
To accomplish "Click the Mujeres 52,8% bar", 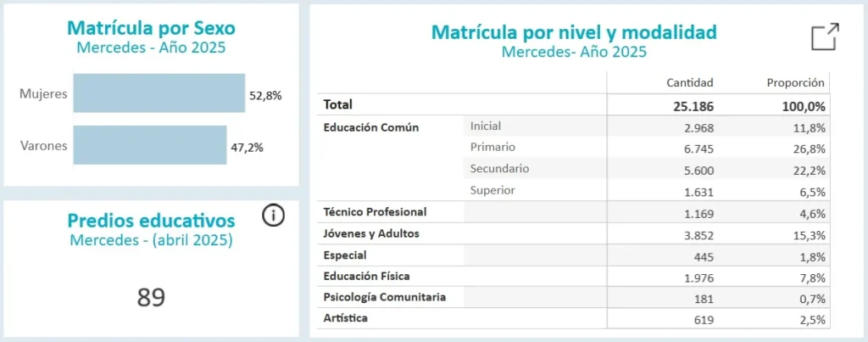I will click(x=159, y=93).
